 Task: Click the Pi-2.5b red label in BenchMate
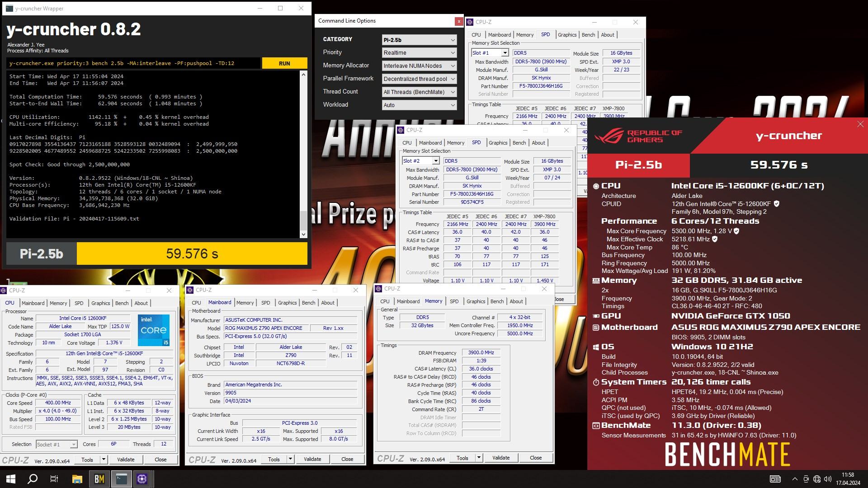[x=639, y=165]
